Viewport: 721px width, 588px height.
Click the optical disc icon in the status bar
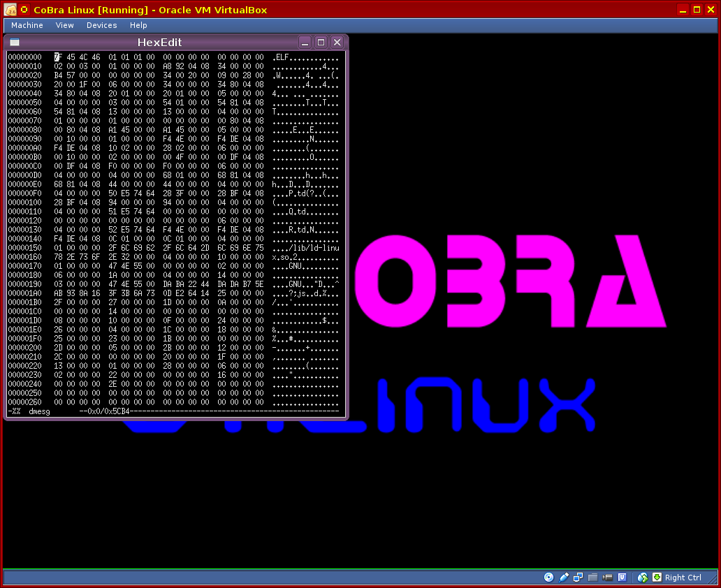tap(548, 578)
